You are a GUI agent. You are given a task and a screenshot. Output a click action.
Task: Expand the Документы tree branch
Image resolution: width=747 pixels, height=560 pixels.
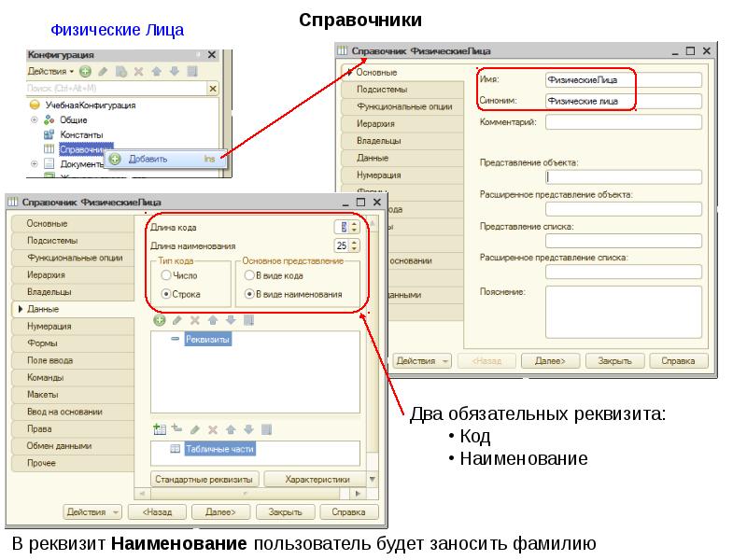coord(35,164)
